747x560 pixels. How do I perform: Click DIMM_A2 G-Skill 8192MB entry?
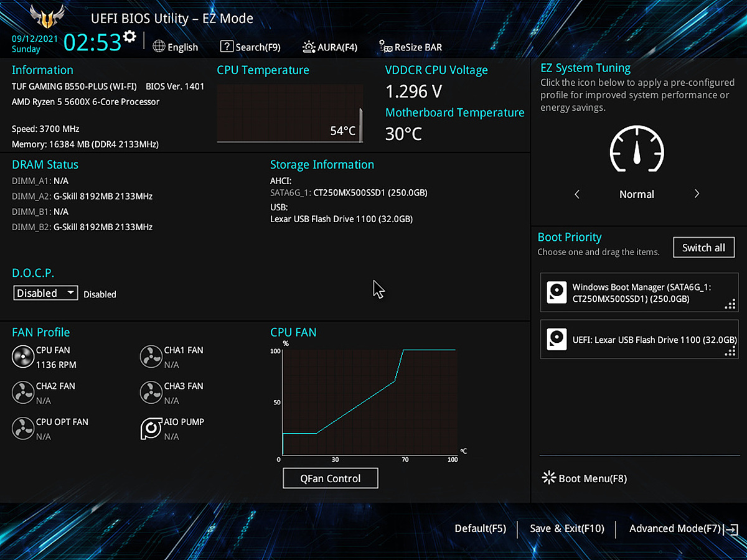82,196
